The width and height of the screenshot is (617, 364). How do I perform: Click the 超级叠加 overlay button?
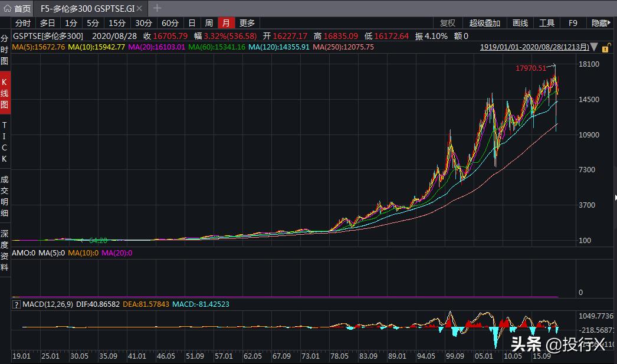485,22
